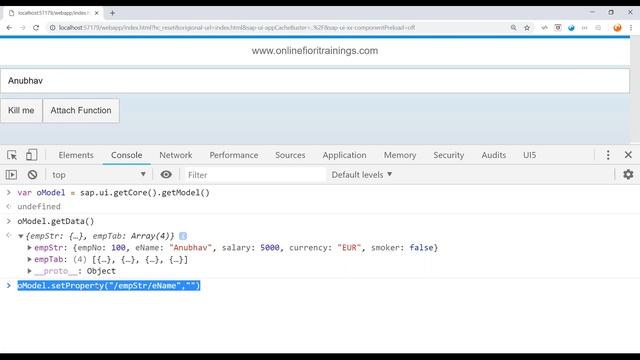Click the shield extension icon
The image size is (640, 360).
coord(558,28)
